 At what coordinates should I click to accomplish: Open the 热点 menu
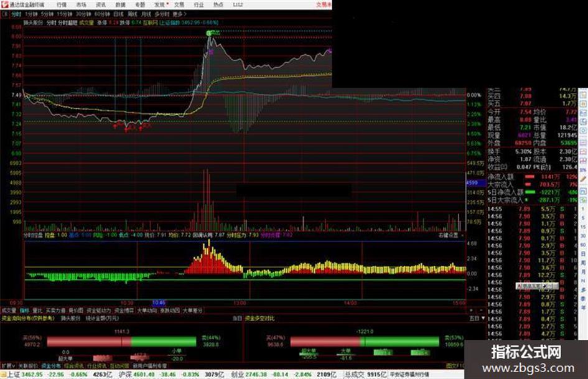218,5
